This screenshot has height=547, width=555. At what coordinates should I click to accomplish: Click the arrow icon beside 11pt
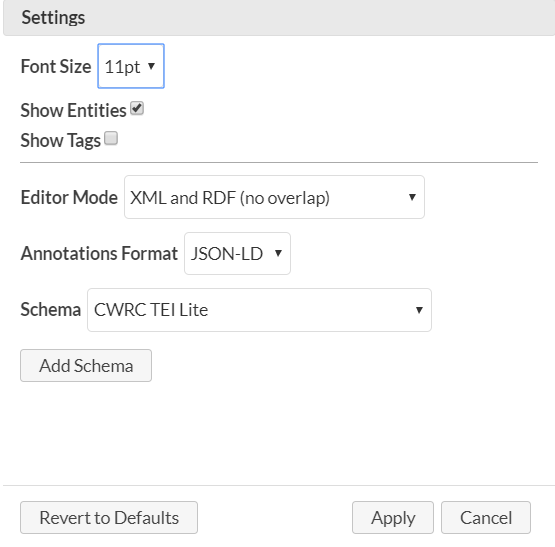151,66
